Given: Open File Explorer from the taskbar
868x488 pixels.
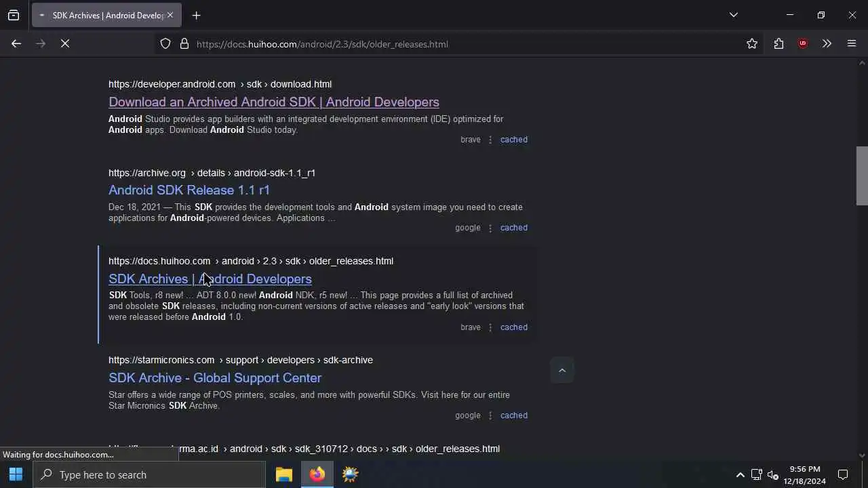Looking at the screenshot, I should pyautogui.click(x=283, y=474).
